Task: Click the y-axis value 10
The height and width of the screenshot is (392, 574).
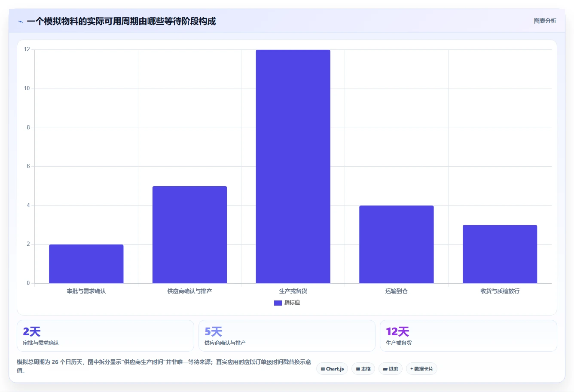Action: (x=27, y=89)
